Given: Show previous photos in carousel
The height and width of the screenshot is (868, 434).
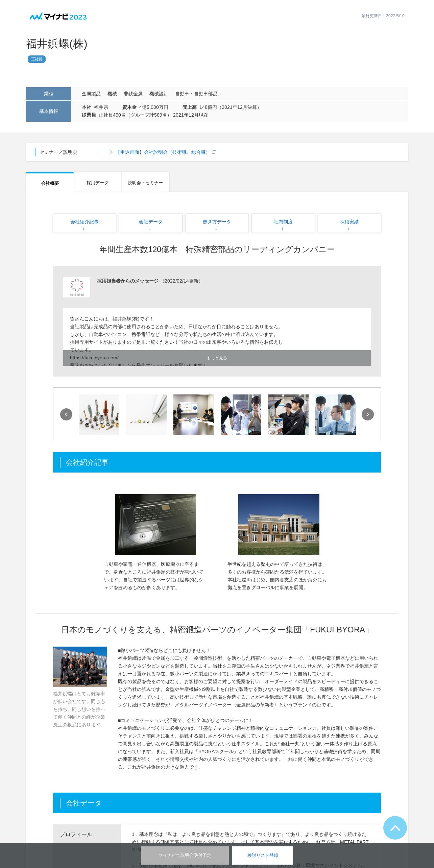Looking at the screenshot, I should [66, 414].
